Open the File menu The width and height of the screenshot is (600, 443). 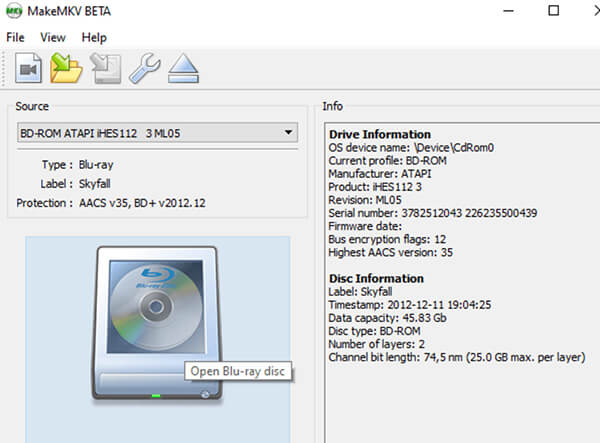15,37
